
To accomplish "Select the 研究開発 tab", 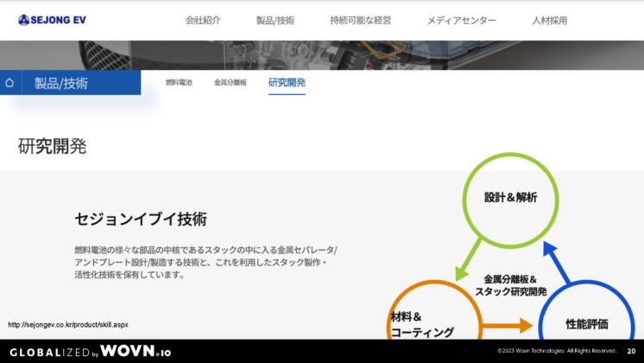I will tap(287, 83).
